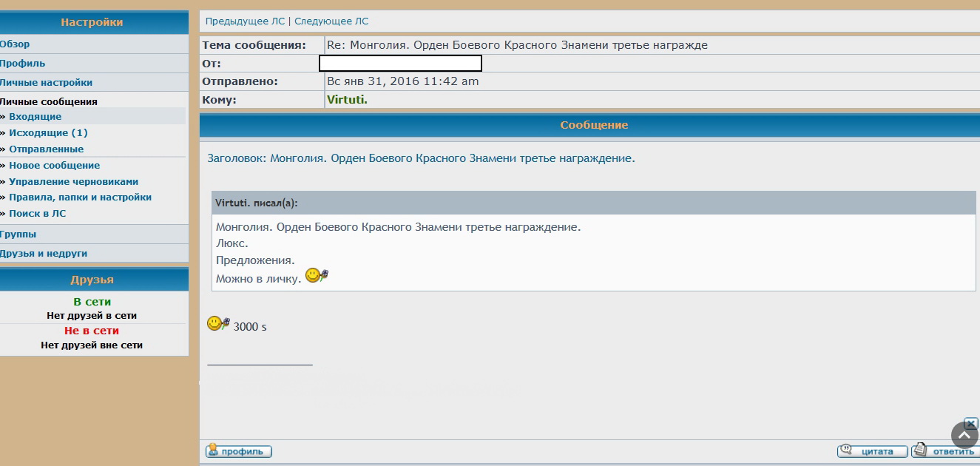Open Поиск в ЛС

pyautogui.click(x=37, y=214)
